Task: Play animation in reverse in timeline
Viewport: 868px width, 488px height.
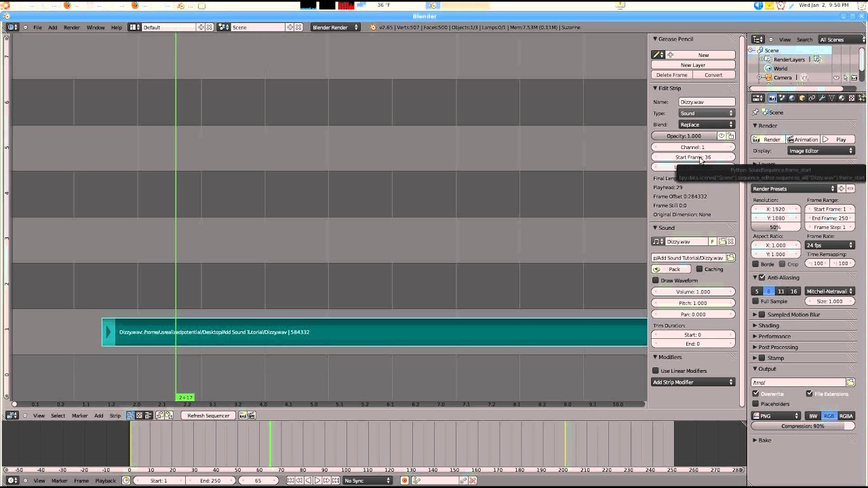Action: [x=308, y=481]
